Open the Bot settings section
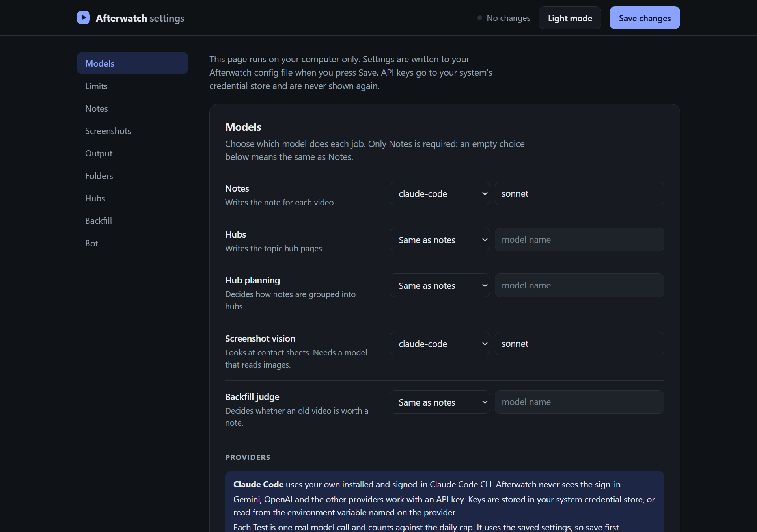 (x=132, y=243)
